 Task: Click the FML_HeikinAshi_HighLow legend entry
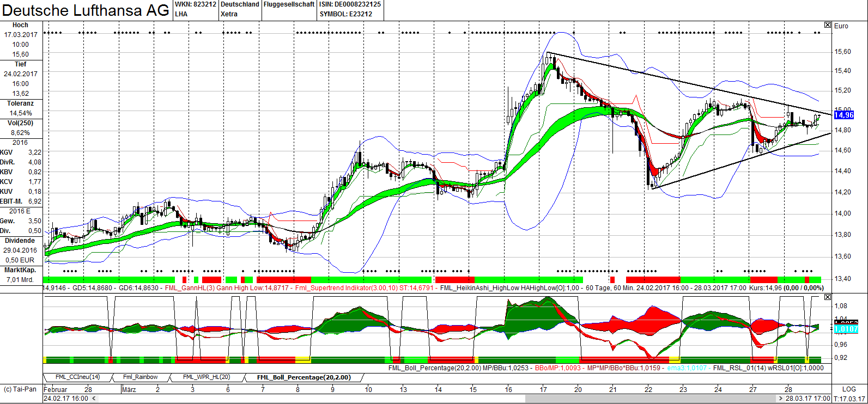pyautogui.click(x=509, y=288)
